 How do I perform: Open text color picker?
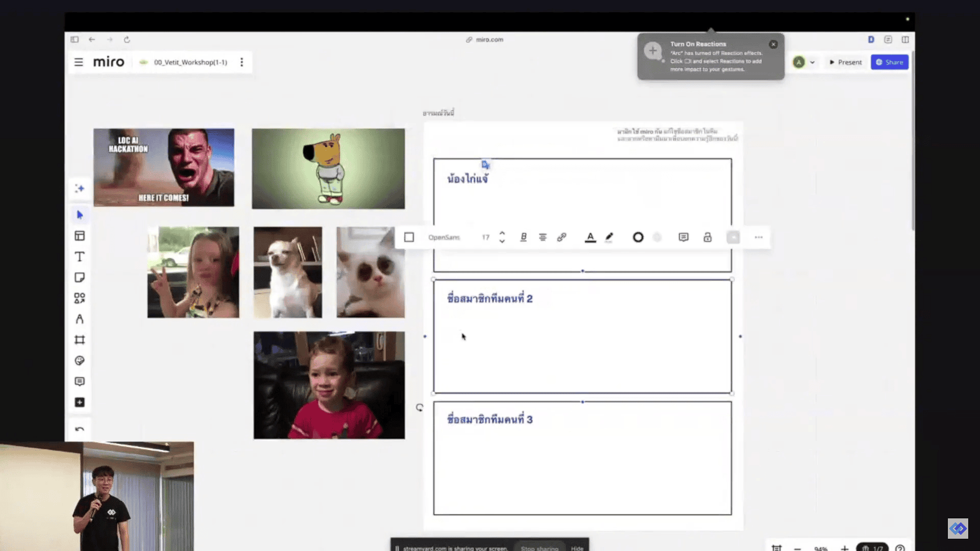tap(590, 237)
